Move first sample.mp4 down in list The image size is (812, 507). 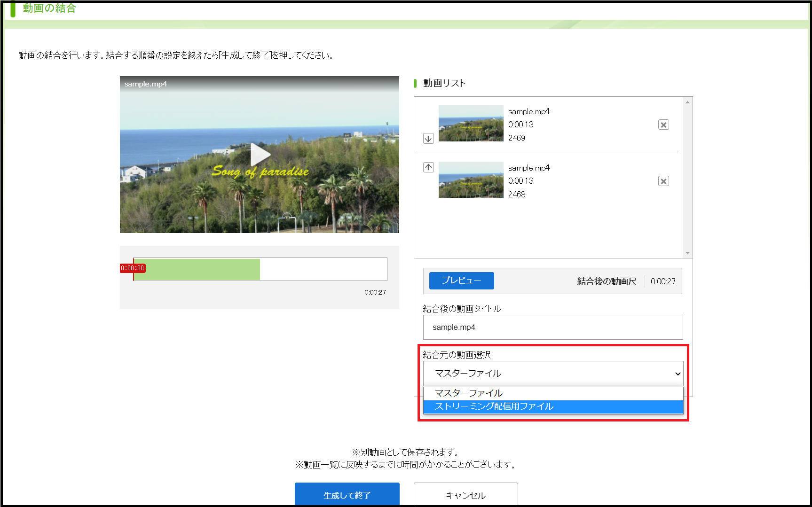click(x=428, y=139)
